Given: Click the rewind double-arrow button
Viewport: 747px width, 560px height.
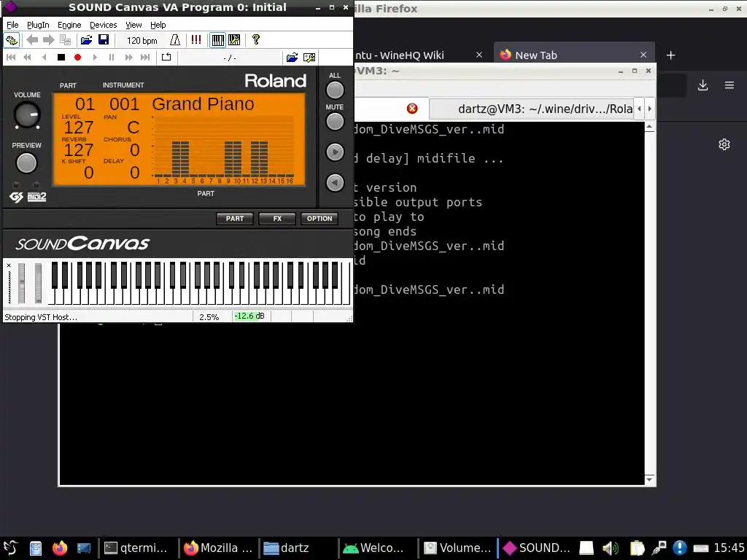Looking at the screenshot, I should click(x=27, y=58).
